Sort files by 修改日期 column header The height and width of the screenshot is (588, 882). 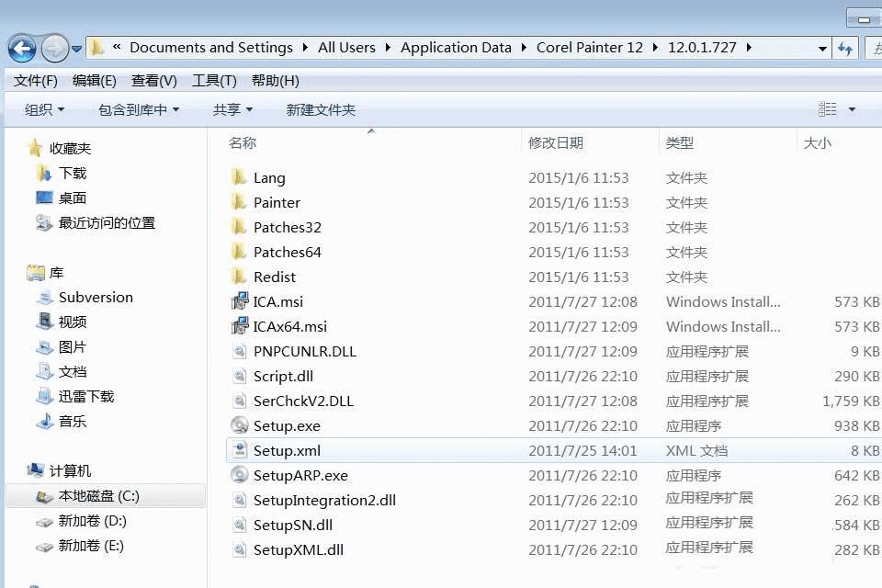(556, 143)
